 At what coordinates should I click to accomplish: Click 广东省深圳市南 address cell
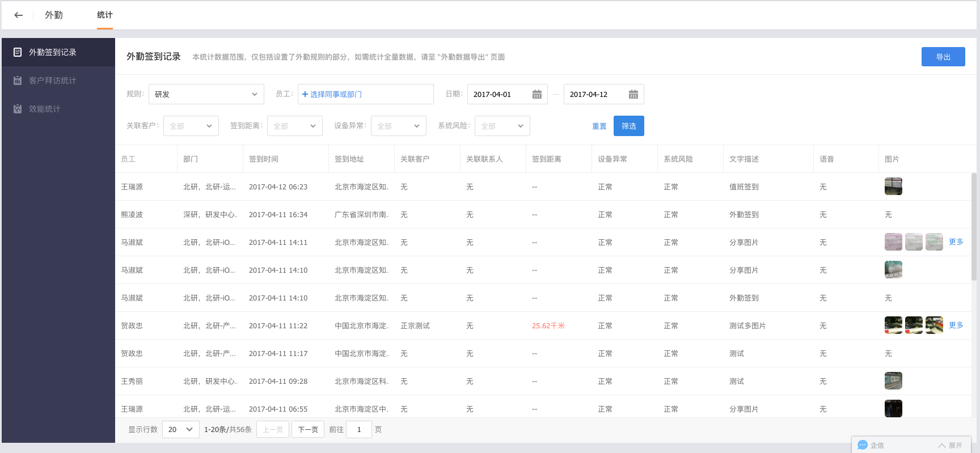[x=361, y=215]
